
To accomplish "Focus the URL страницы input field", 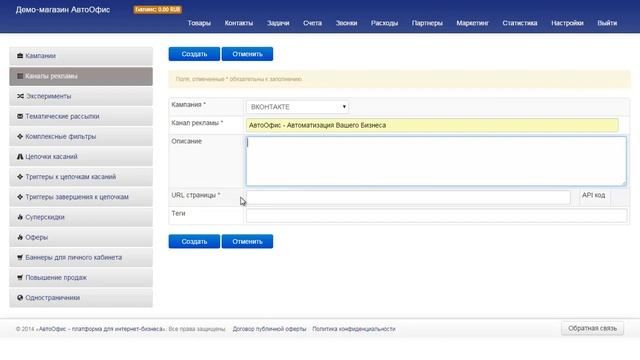I will pyautogui.click(x=408, y=198).
